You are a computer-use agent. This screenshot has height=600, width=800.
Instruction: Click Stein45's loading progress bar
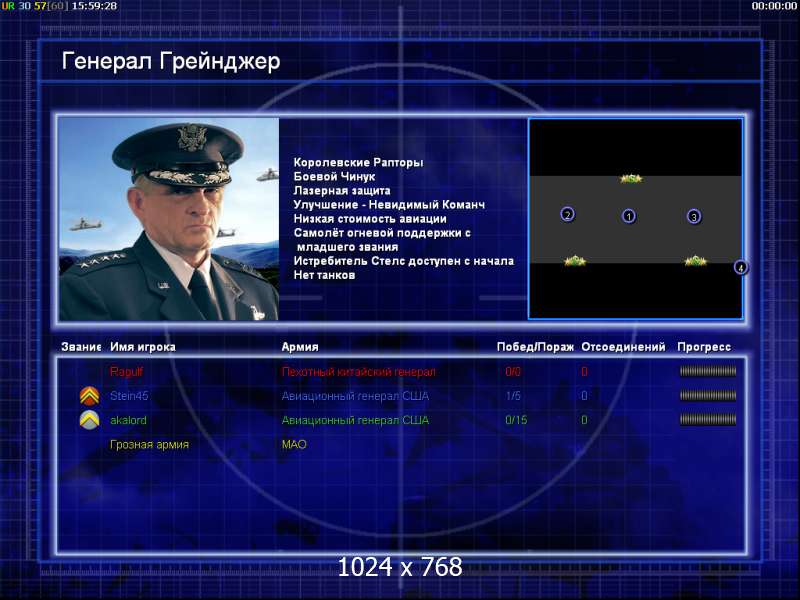[708, 395]
